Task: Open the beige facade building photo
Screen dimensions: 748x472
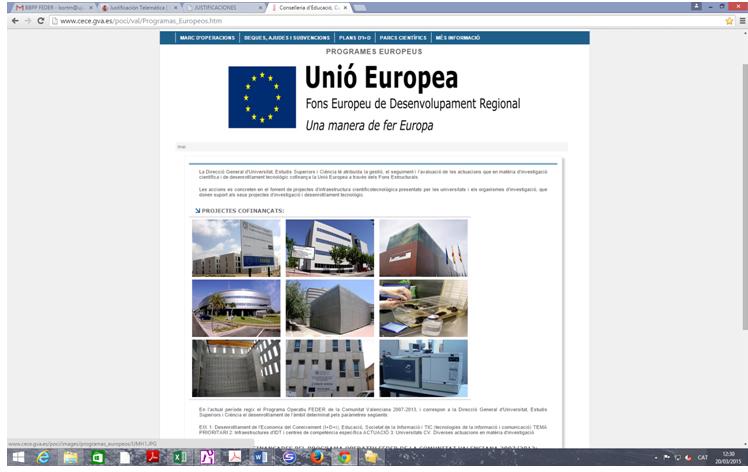Action: click(x=330, y=368)
